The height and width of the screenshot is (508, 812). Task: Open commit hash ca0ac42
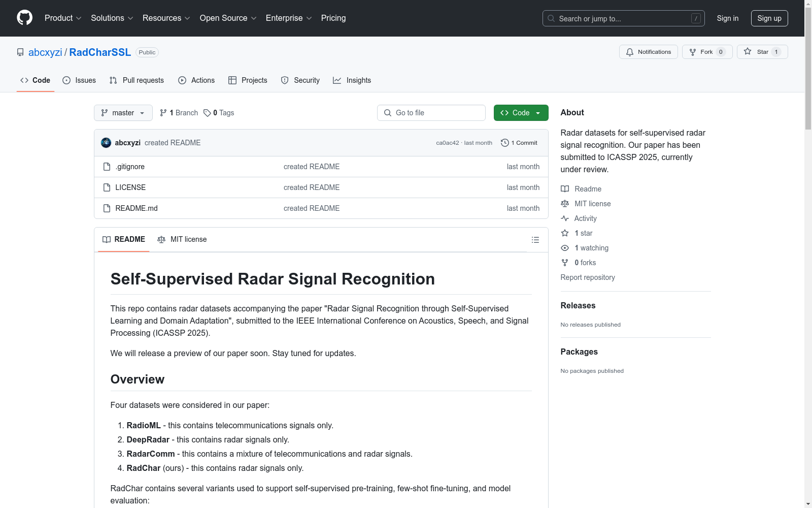(447, 143)
